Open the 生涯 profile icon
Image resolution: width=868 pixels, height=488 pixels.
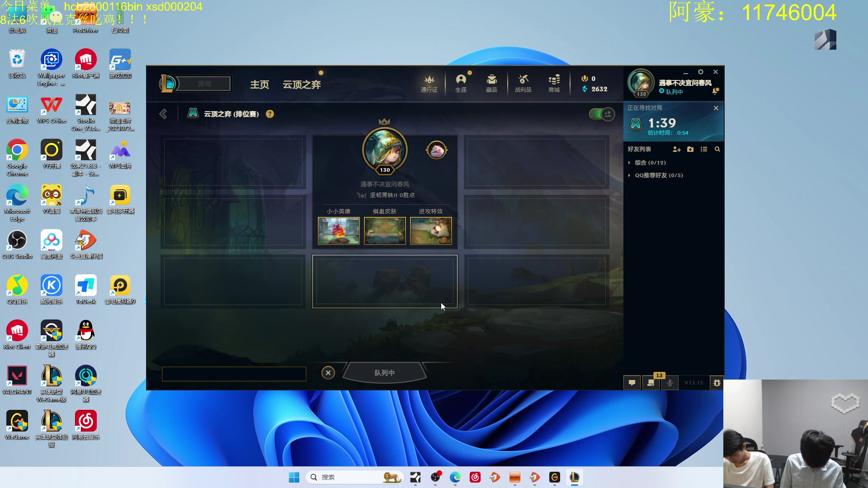click(461, 84)
